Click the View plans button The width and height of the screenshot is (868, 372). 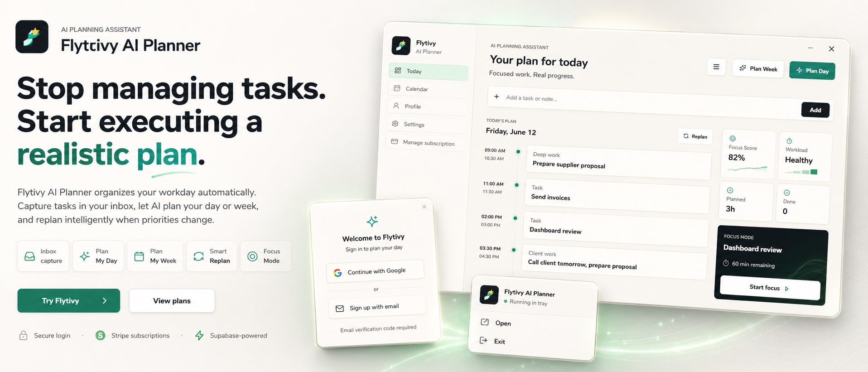tap(172, 301)
